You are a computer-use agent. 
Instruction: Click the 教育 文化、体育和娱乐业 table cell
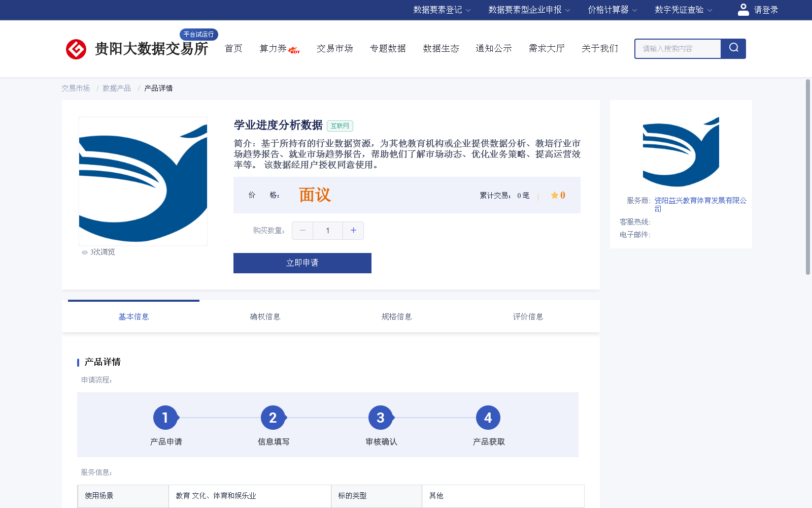pyautogui.click(x=250, y=496)
